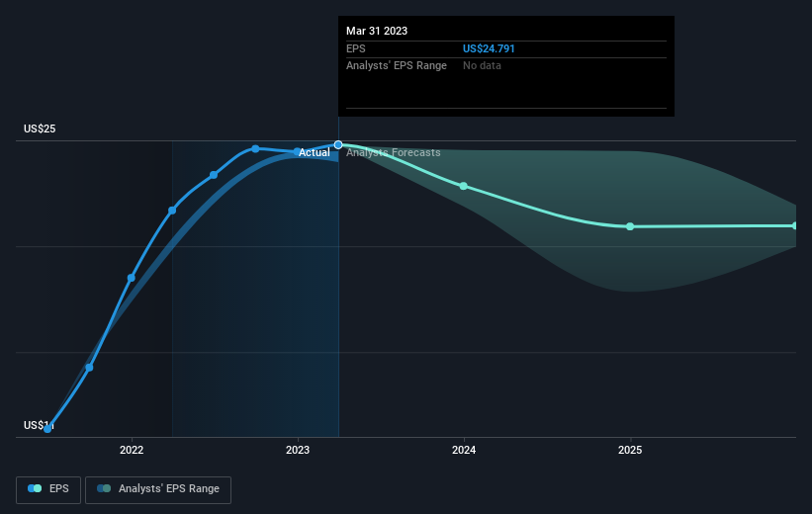The image size is (812, 514).
Task: Click the EPS data point at 2023 gridline
Action: [297, 151]
